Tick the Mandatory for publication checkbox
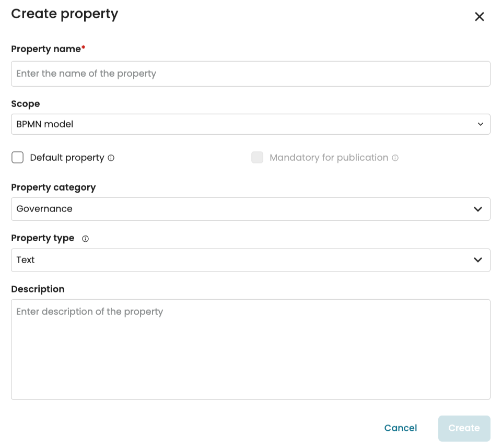The image size is (502, 448). [257, 158]
